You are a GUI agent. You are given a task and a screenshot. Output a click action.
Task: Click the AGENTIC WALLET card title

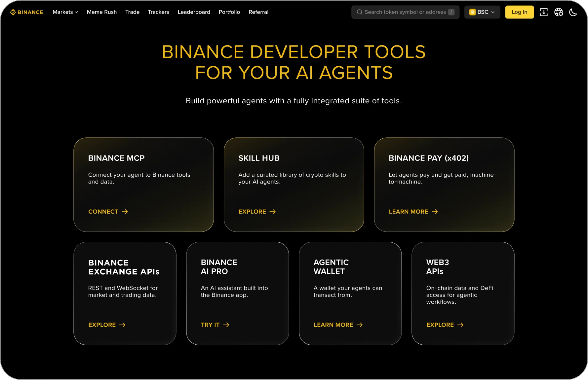coord(331,267)
